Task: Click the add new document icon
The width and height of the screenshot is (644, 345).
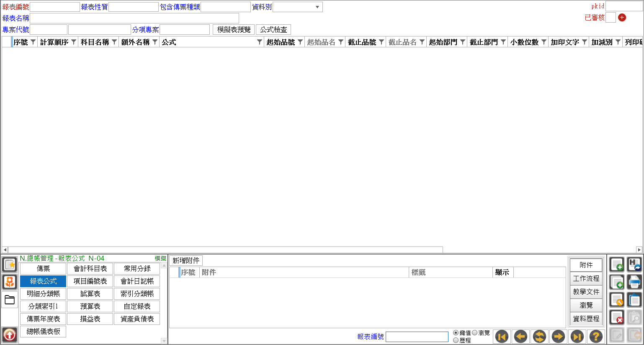Action: (617, 265)
